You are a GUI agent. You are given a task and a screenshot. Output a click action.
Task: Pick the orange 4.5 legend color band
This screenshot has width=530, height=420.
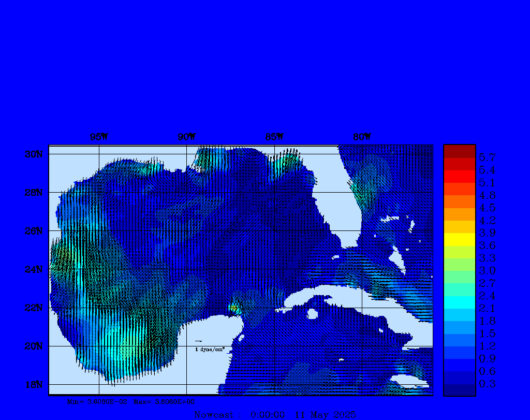point(459,201)
